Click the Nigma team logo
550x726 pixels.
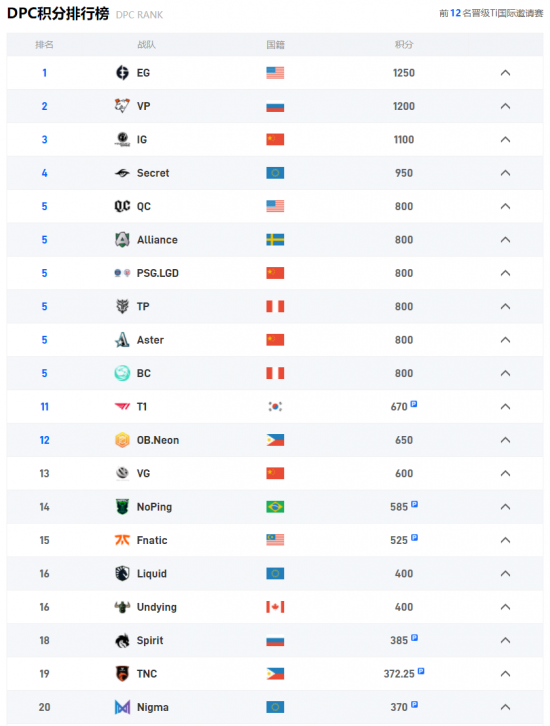click(122, 707)
